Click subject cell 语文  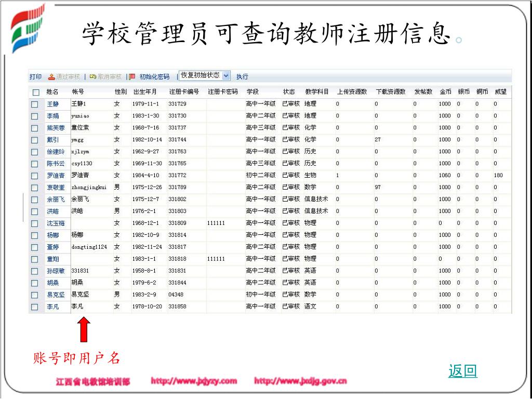pos(310,307)
